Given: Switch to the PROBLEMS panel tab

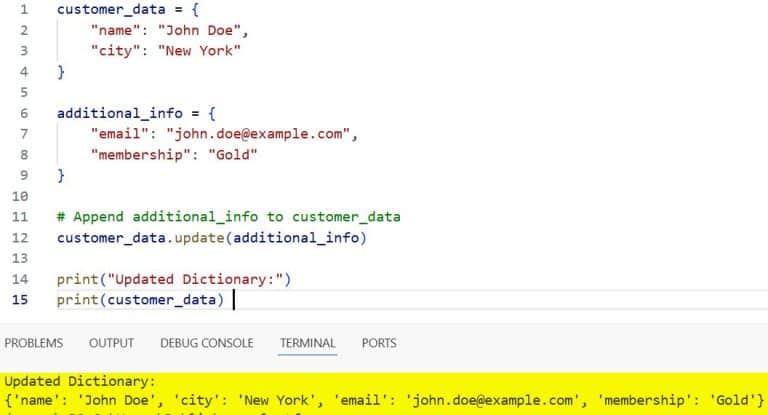Looking at the screenshot, I should (34, 343).
